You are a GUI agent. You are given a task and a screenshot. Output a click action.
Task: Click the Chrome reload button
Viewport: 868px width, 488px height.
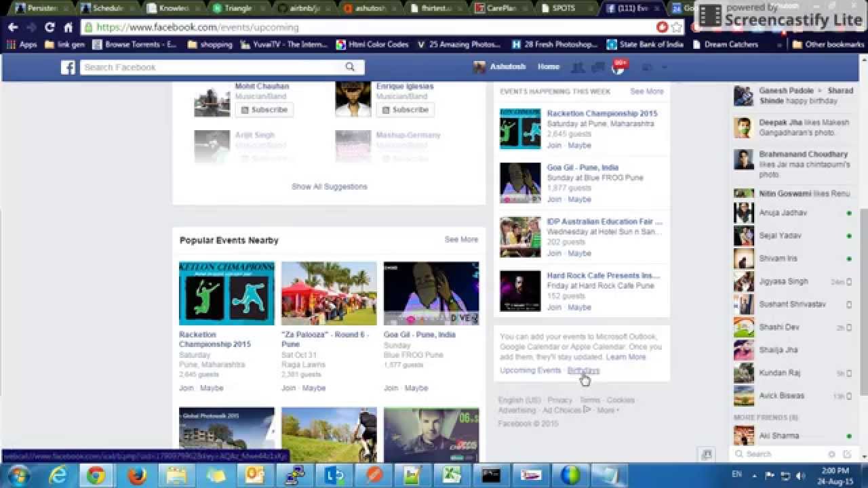click(x=50, y=27)
